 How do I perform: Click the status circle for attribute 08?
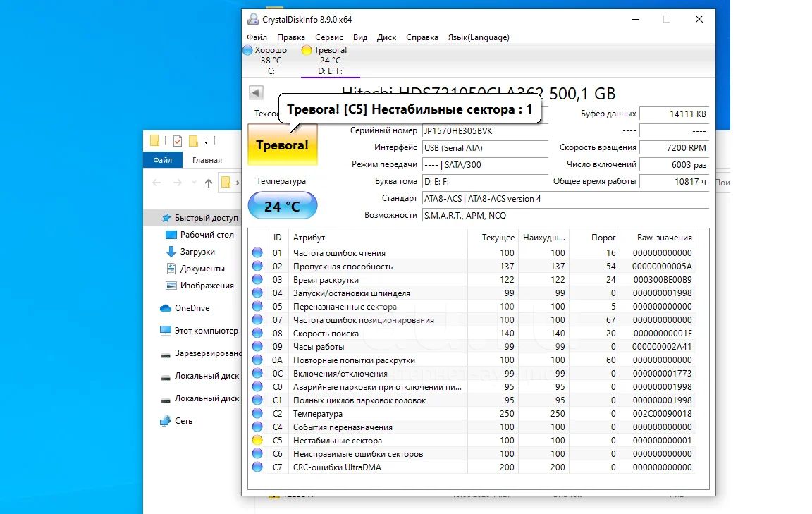tap(257, 334)
